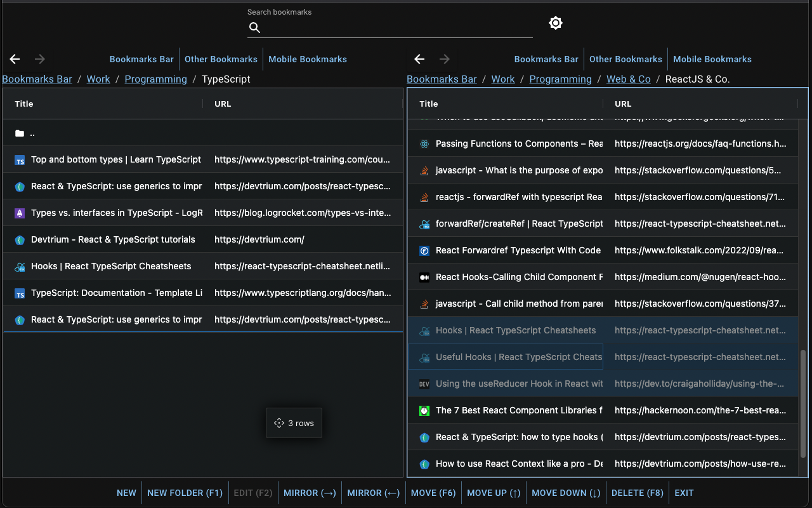This screenshot has width=812, height=508.
Task: Click the EXIT button
Action: pyautogui.click(x=684, y=493)
